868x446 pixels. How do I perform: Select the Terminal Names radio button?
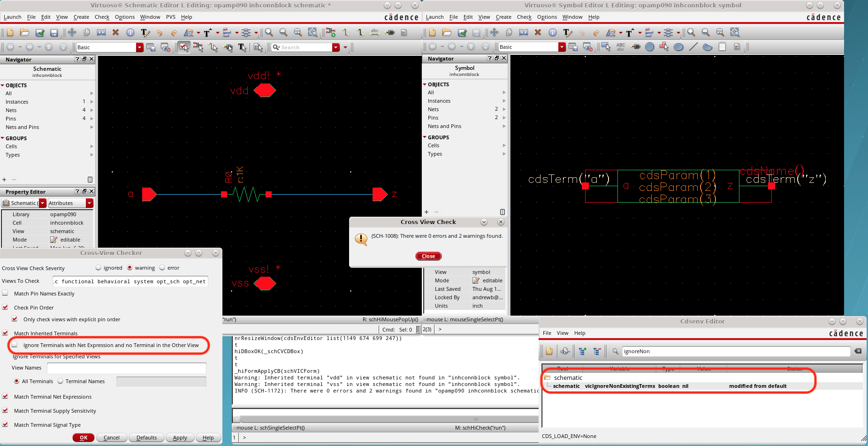[x=61, y=381]
